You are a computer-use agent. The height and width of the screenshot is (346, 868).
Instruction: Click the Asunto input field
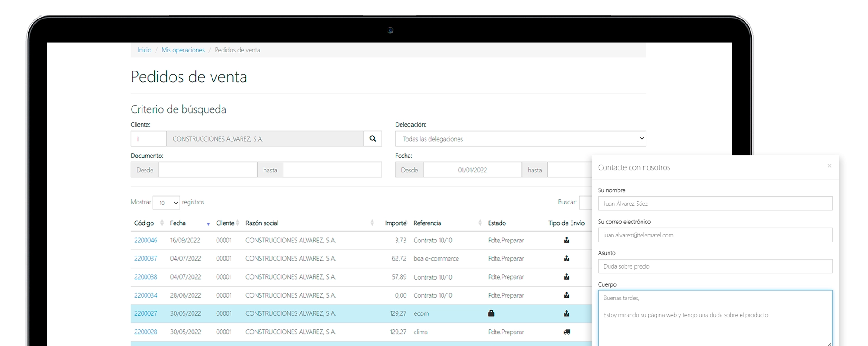click(x=715, y=266)
